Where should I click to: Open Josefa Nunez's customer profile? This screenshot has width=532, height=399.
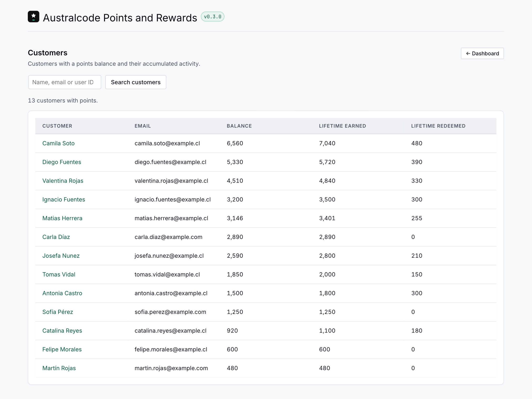61,256
